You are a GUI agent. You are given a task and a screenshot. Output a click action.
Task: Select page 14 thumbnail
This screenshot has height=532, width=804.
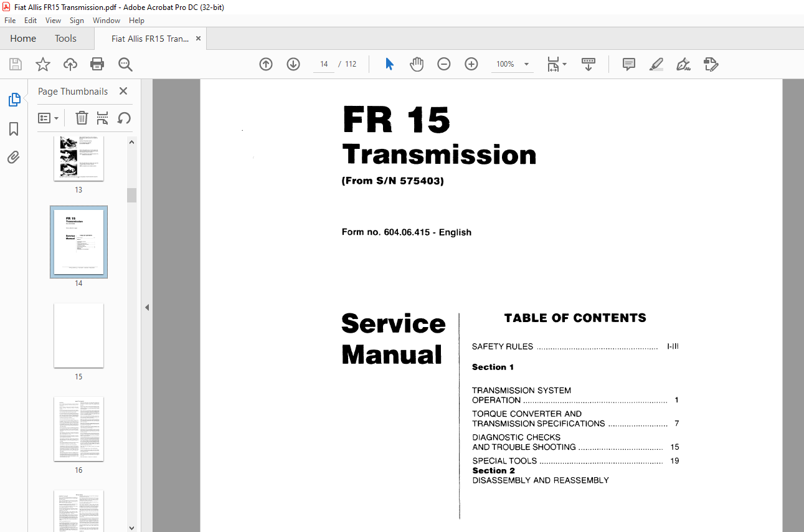click(78, 242)
